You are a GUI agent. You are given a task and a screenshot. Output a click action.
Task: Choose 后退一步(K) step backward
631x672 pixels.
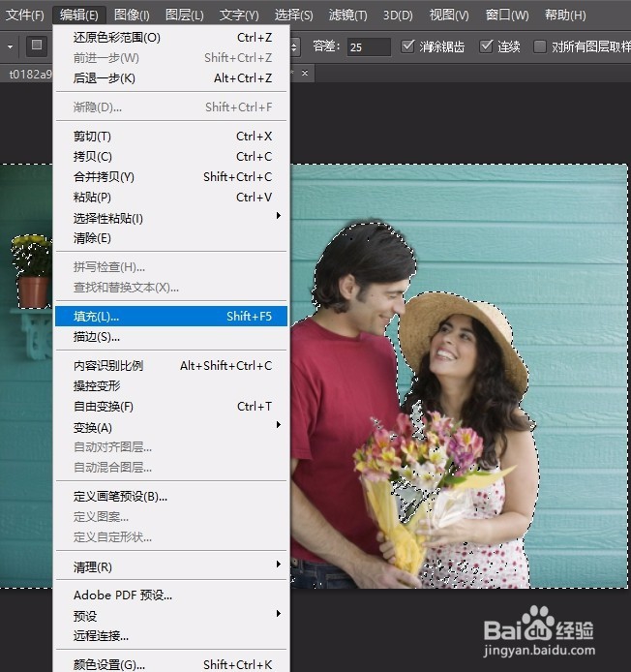171,78
